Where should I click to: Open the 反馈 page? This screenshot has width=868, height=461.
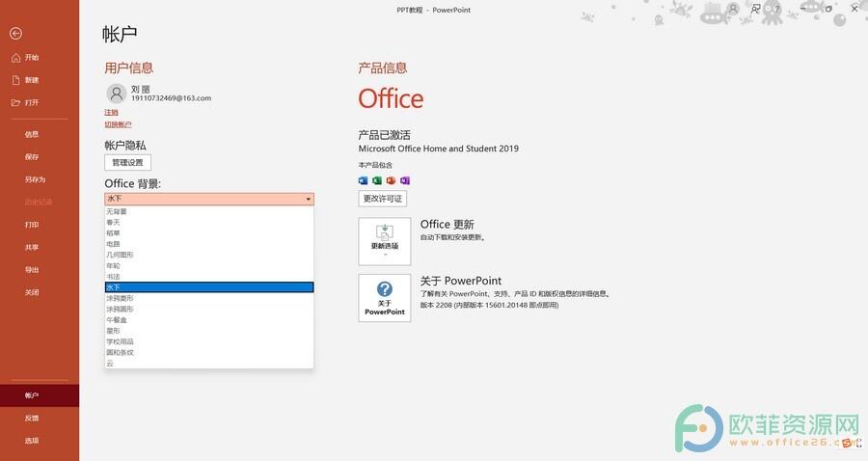(32, 419)
